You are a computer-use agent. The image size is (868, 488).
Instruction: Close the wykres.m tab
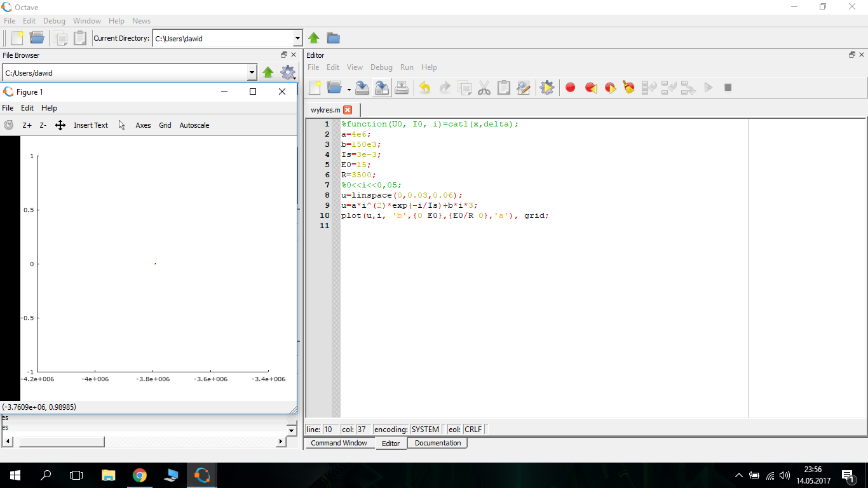click(x=348, y=110)
